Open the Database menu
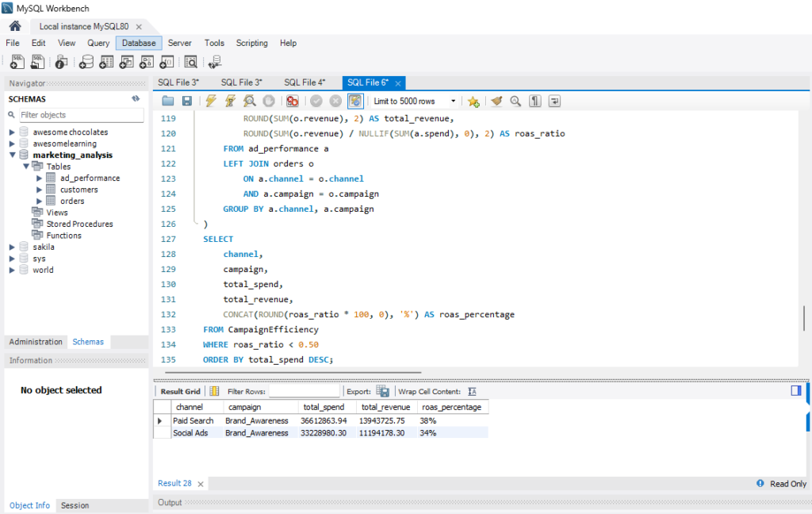The width and height of the screenshot is (812, 514). [x=139, y=43]
